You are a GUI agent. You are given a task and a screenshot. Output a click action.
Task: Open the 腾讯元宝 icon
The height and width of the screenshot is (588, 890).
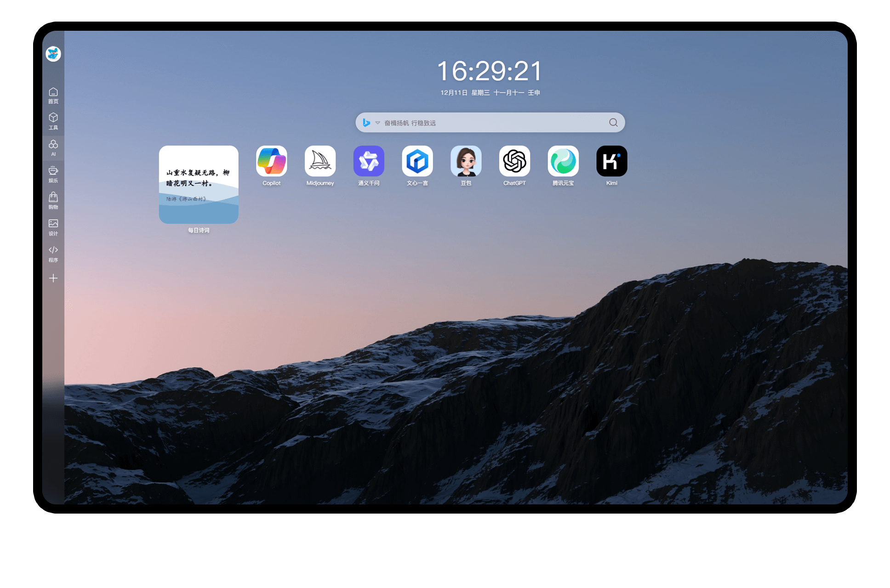pos(563,161)
